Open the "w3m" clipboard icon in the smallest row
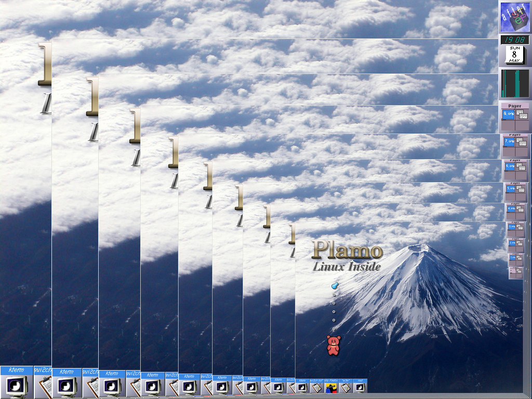Image resolution: width=532 pixels, height=399 pixels. coord(345,386)
